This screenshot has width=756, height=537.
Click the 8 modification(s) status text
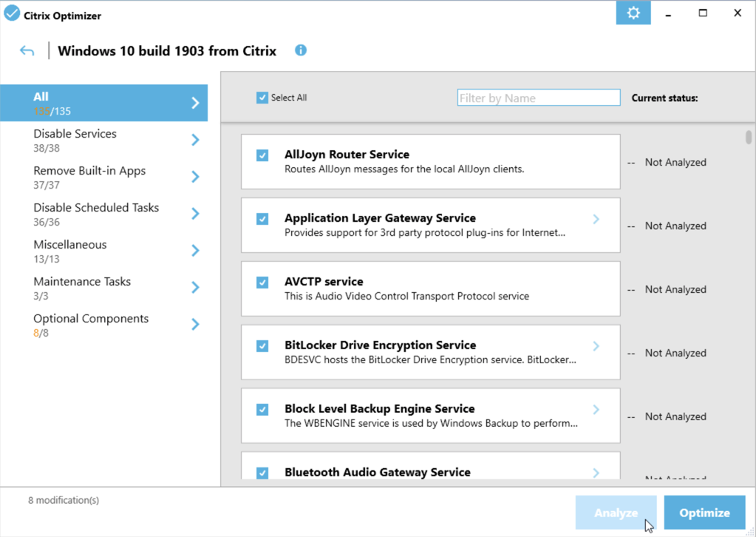click(63, 500)
